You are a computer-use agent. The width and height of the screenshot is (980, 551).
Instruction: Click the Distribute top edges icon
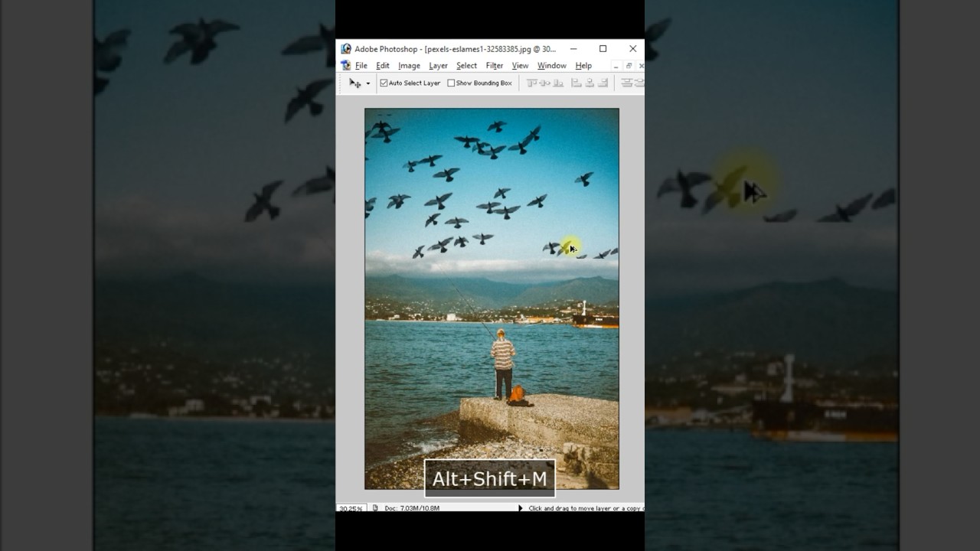click(x=626, y=83)
